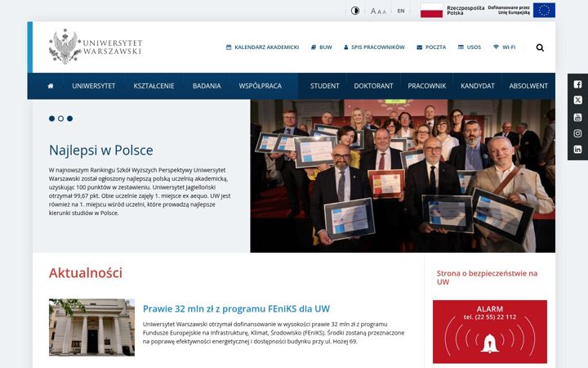Image resolution: width=588 pixels, height=368 pixels.
Task: Open Spis Pracowników staff directory
Action: pos(374,47)
